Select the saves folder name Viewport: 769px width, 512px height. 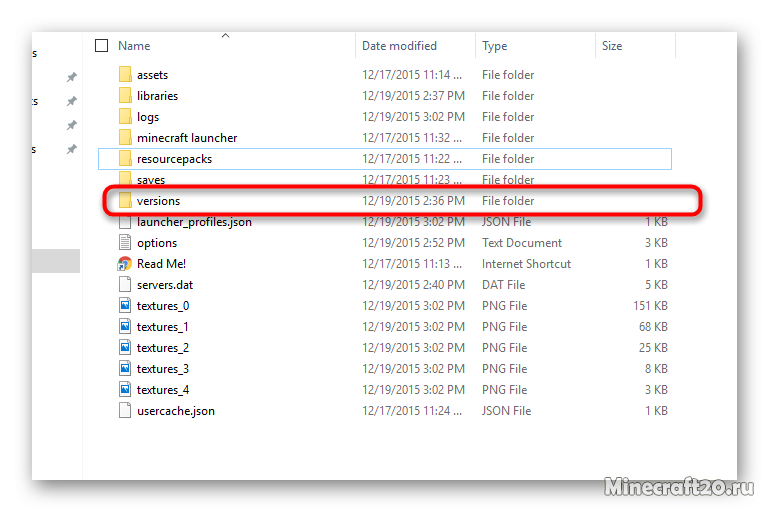point(151,180)
